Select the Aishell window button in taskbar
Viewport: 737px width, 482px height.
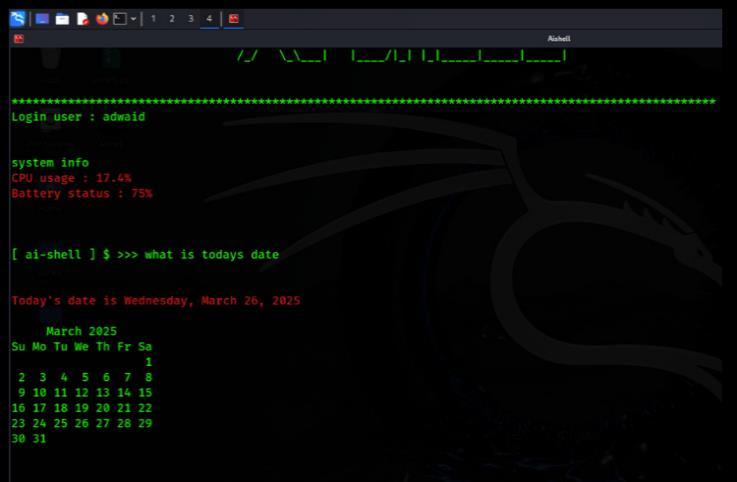click(x=234, y=19)
